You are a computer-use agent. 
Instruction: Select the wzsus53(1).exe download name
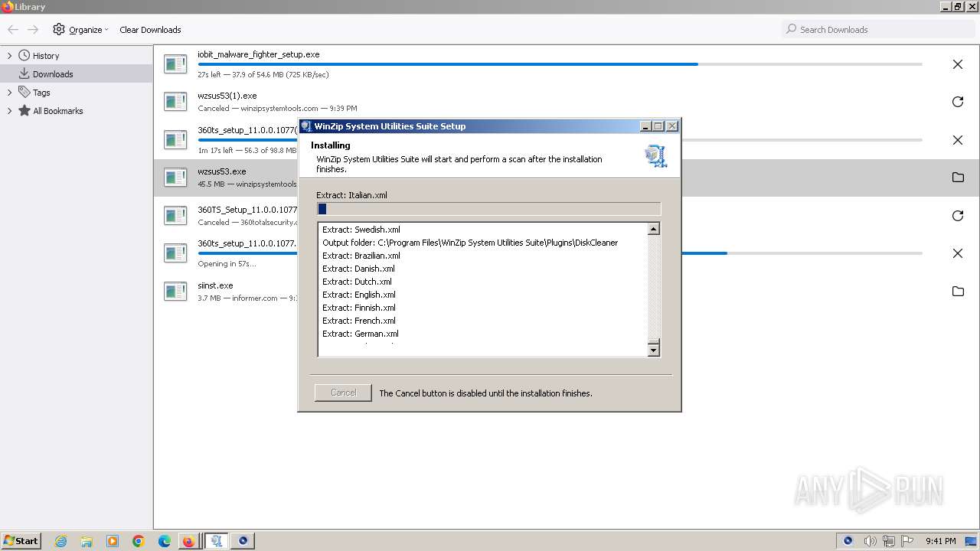coord(227,96)
